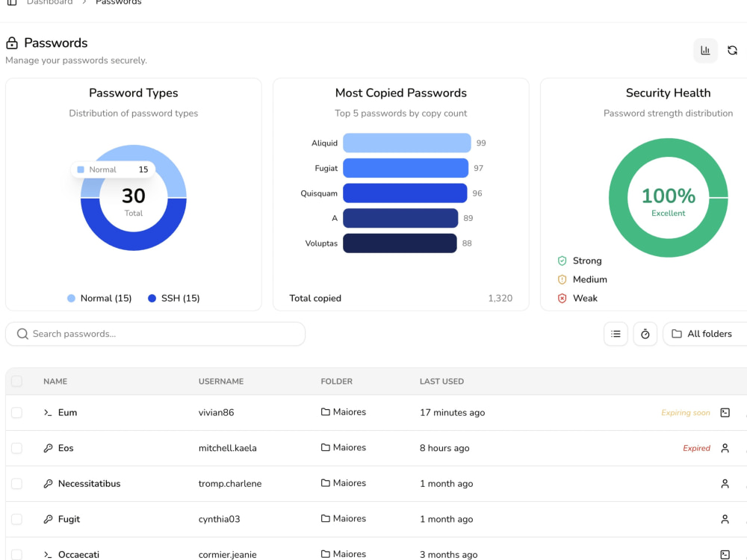This screenshot has height=560, width=747.
Task: Check the Occaecati row checkbox
Action: pyautogui.click(x=16, y=554)
